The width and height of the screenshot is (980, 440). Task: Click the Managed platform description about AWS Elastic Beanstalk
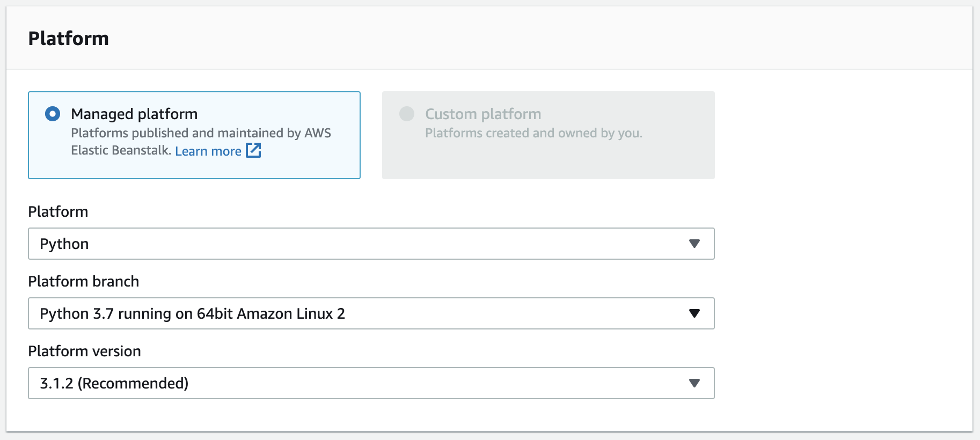coord(201,133)
